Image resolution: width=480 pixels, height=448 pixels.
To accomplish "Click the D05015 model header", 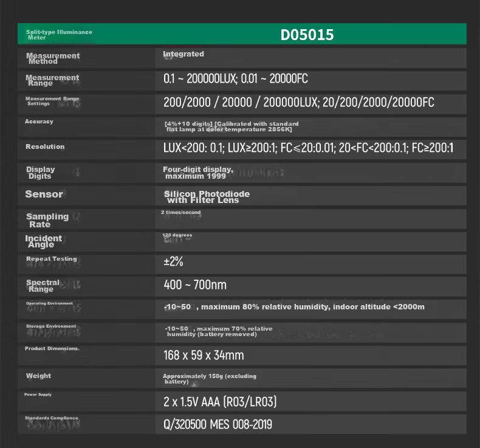I will (307, 35).
